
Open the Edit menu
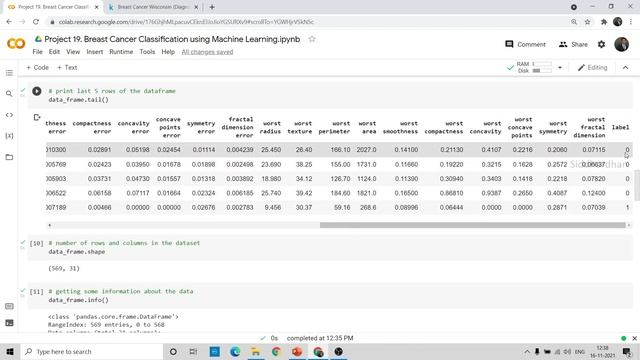coord(54,52)
